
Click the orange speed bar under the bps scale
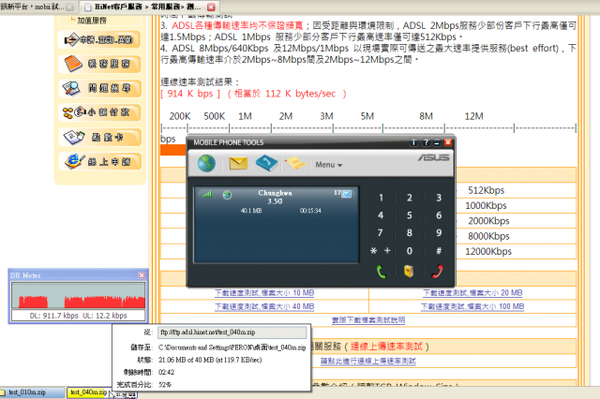(173, 150)
